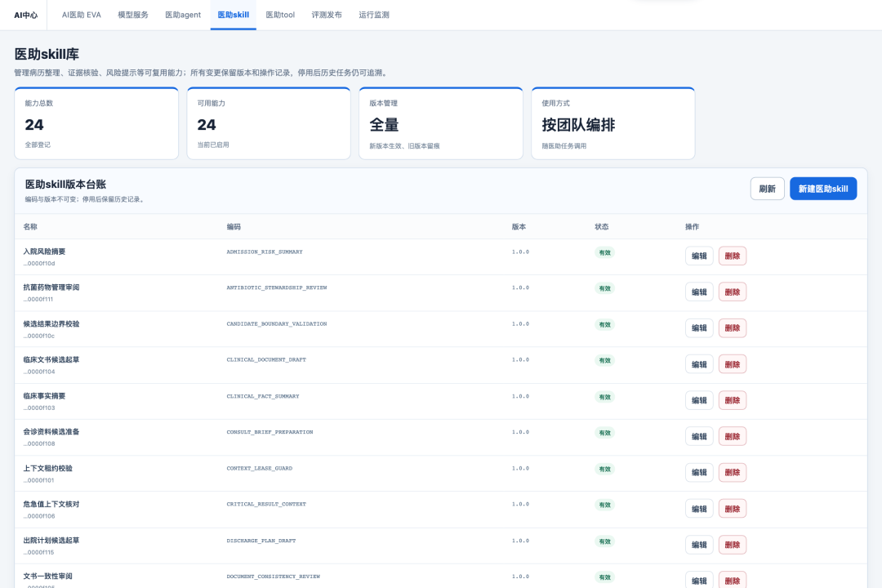Click the 版本管理 summary card

point(441,123)
